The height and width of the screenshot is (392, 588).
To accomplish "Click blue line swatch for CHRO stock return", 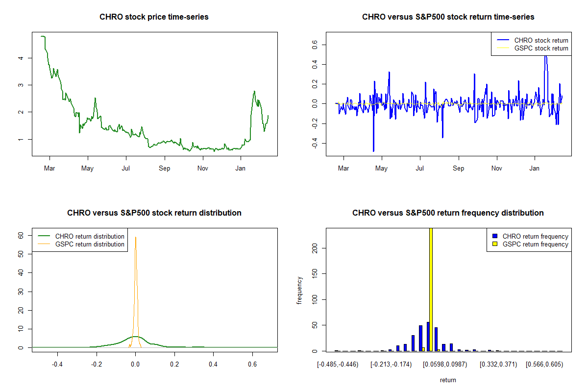I will click(x=502, y=41).
